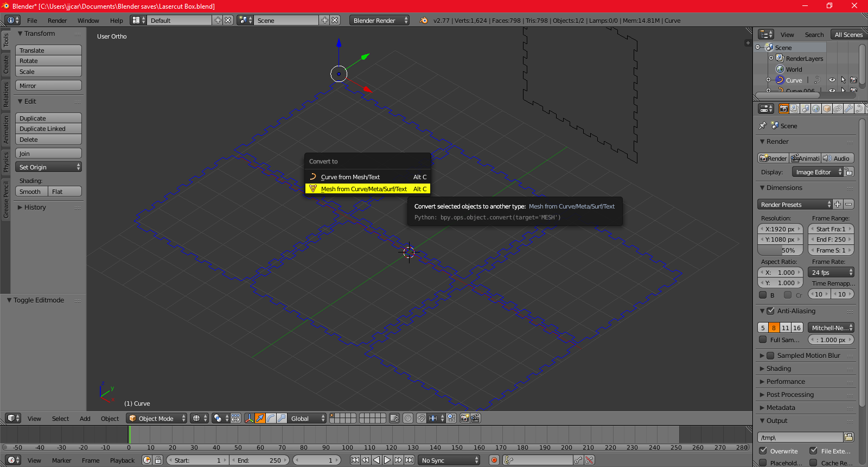This screenshot has height=467, width=868.
Task: Toggle Curve selectability arrow in outliner
Action: 843,80
